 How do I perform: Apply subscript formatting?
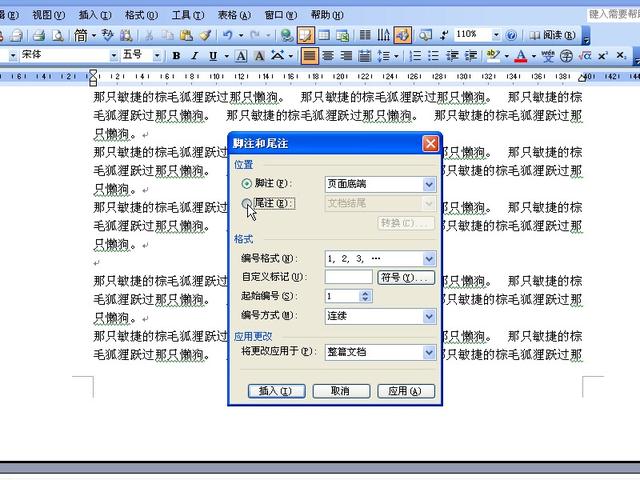click(x=621, y=56)
